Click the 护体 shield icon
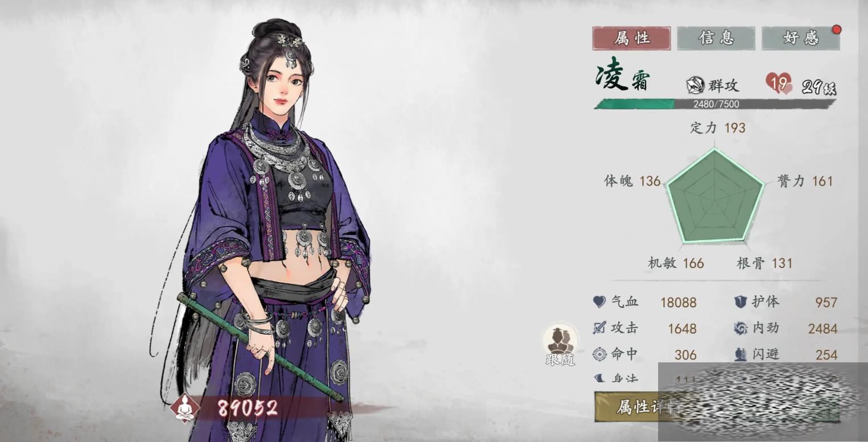 point(740,302)
